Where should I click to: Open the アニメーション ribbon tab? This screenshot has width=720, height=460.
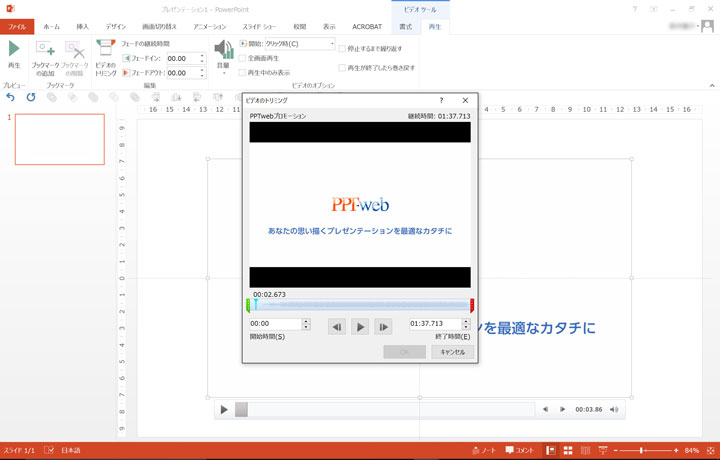click(x=209, y=27)
